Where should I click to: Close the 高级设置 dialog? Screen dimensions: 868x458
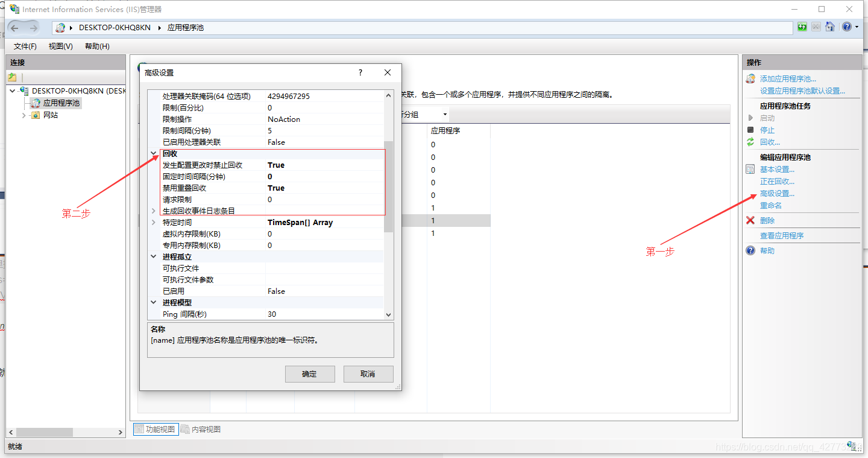388,72
